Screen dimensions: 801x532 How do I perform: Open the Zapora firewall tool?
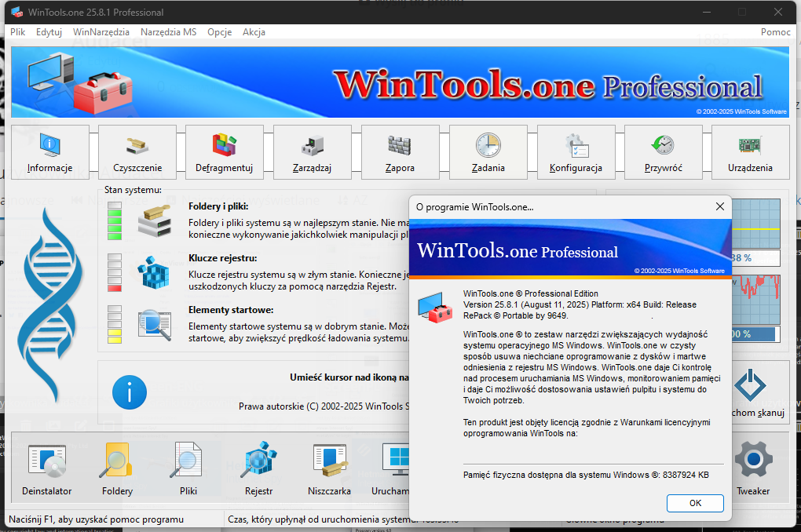[x=400, y=152]
